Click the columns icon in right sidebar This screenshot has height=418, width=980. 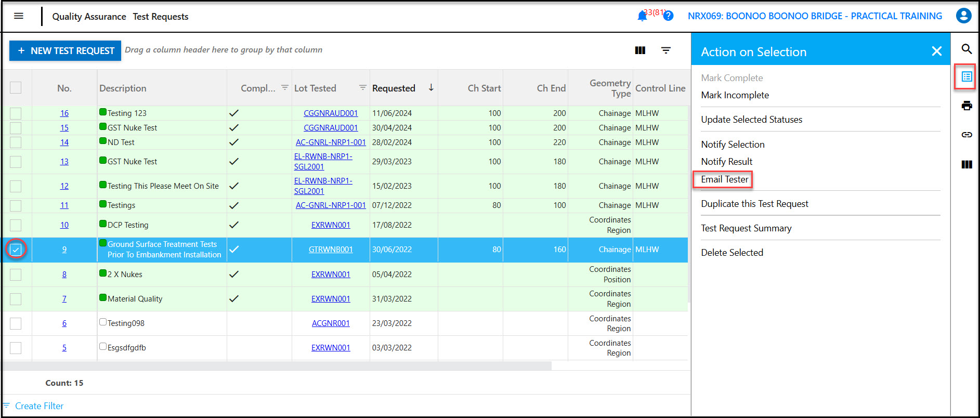(966, 164)
